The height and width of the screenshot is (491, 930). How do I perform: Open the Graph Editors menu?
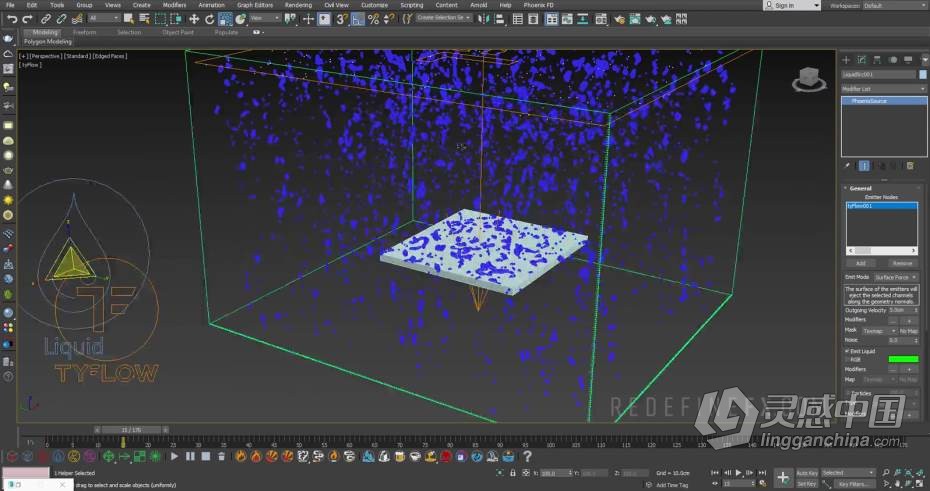[255, 5]
